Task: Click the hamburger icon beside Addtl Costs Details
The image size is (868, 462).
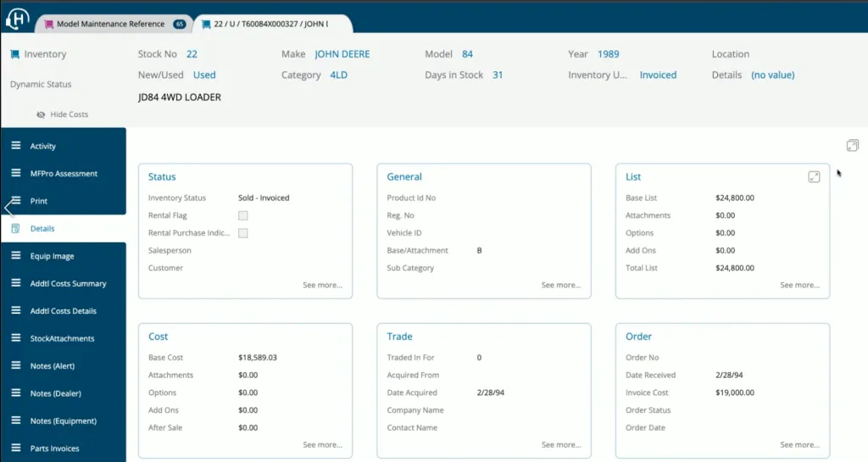Action: pos(16,310)
